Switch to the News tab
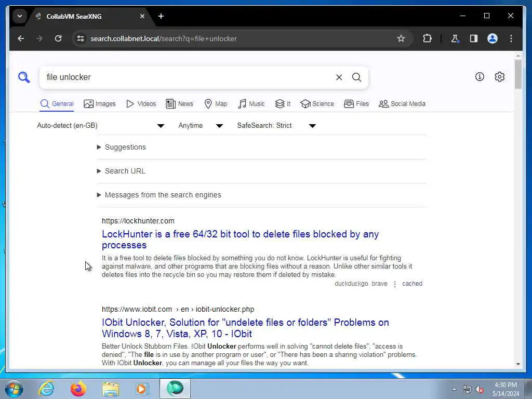The height and width of the screenshot is (399, 532). (179, 104)
